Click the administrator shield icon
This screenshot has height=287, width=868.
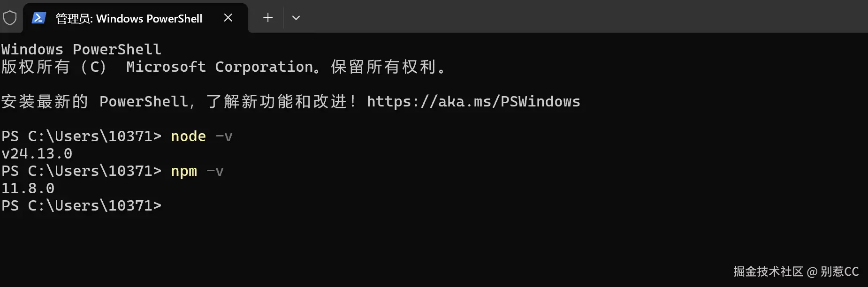tap(10, 18)
